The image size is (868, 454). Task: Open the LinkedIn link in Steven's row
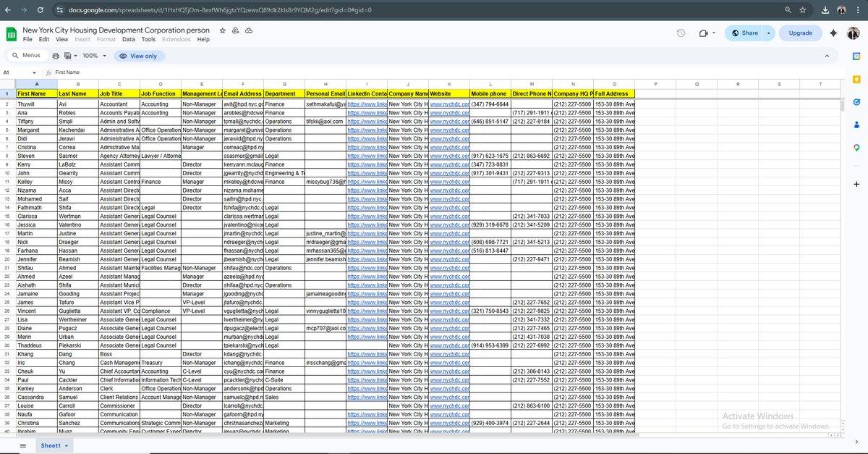(x=366, y=156)
